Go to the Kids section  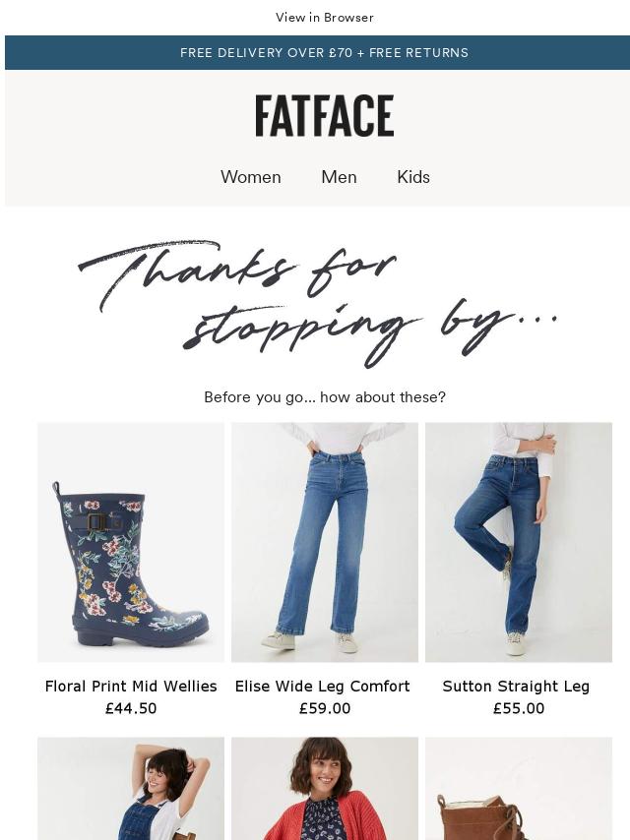point(413,177)
